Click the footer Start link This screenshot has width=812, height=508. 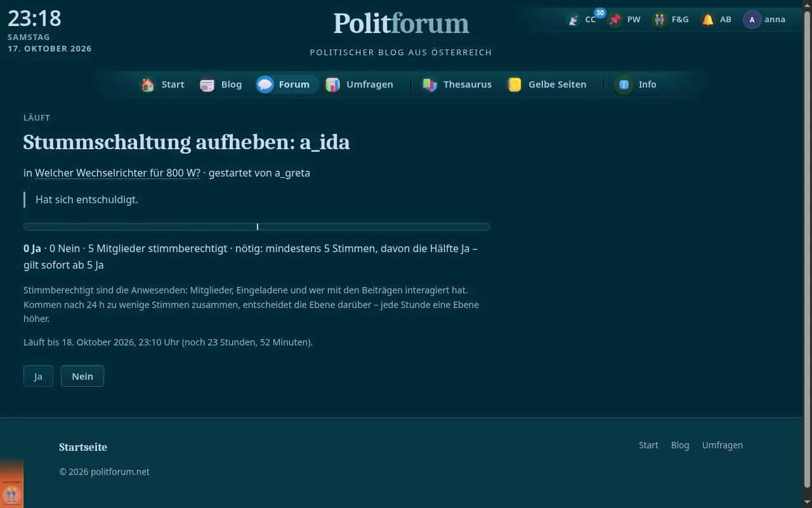pos(648,445)
